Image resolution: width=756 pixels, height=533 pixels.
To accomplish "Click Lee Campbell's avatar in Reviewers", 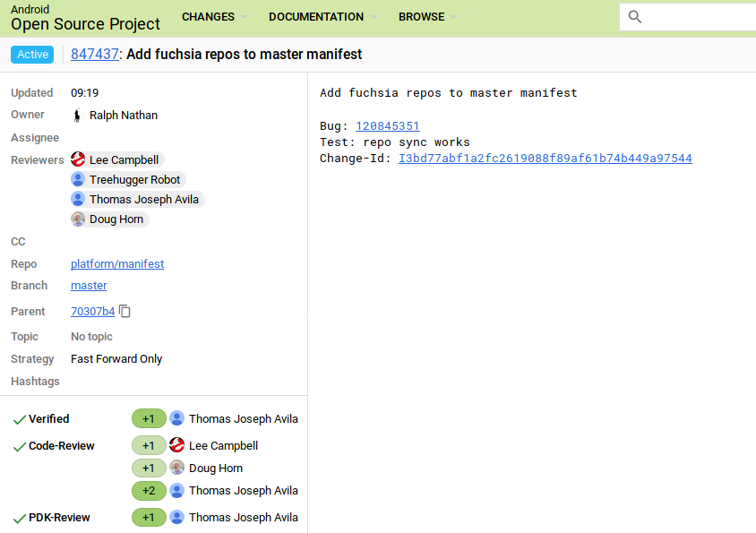I will pos(78,159).
